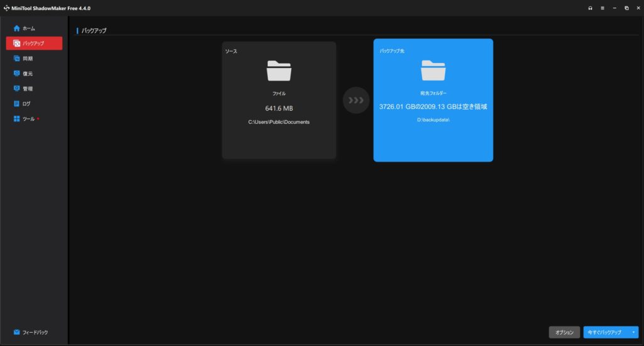Viewport: 644px width, 346px height.
Task: Click the ログ log icon
Action: 17,104
